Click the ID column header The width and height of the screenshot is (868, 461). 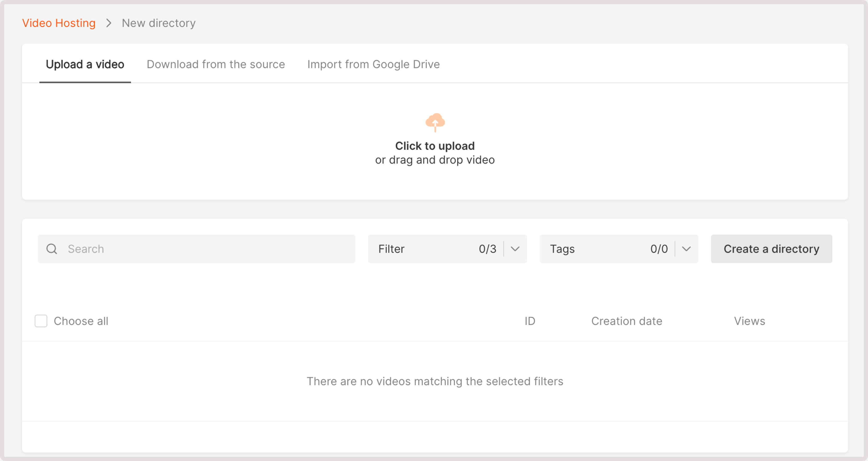530,321
